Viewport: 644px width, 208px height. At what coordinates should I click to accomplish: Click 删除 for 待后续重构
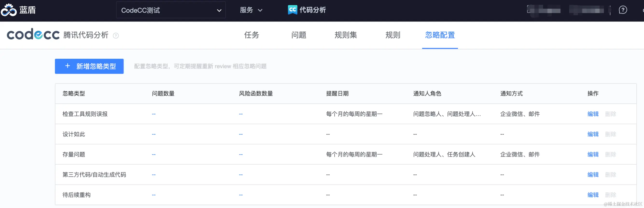pyautogui.click(x=610, y=195)
